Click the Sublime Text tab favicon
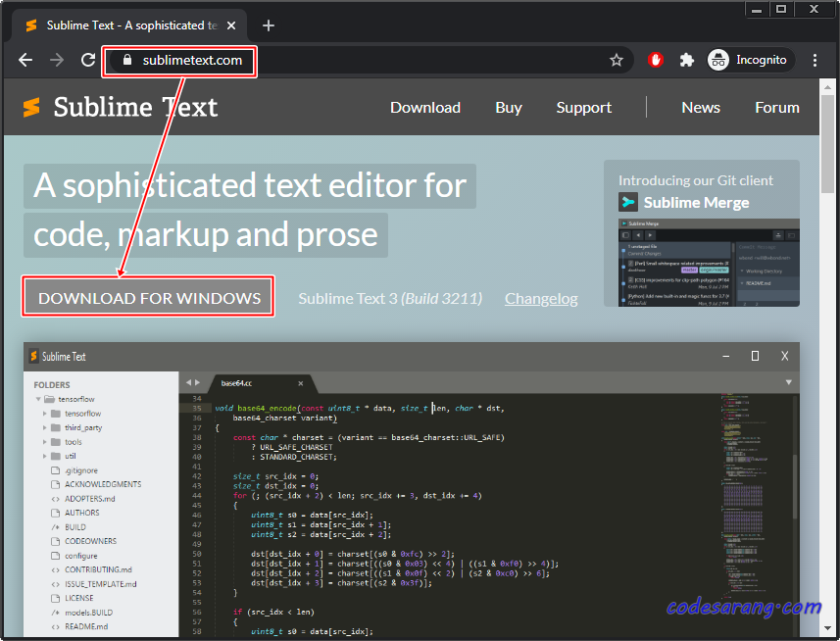 [31, 25]
